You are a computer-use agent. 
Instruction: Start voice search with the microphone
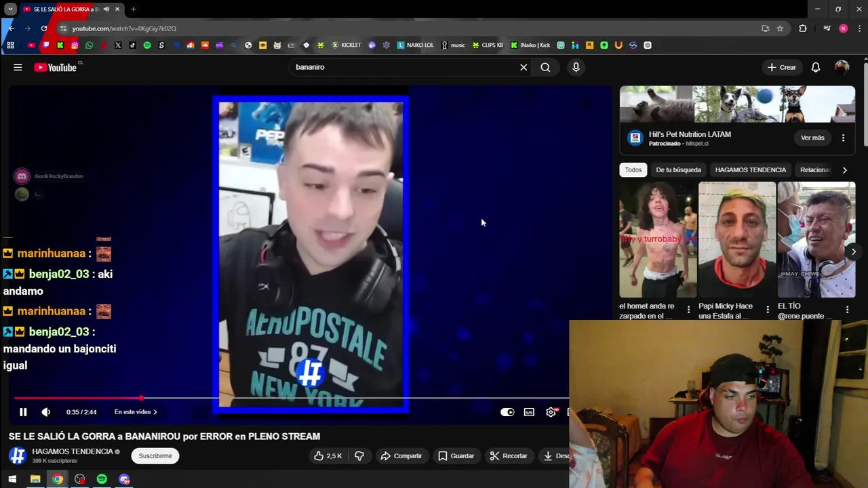pos(576,67)
